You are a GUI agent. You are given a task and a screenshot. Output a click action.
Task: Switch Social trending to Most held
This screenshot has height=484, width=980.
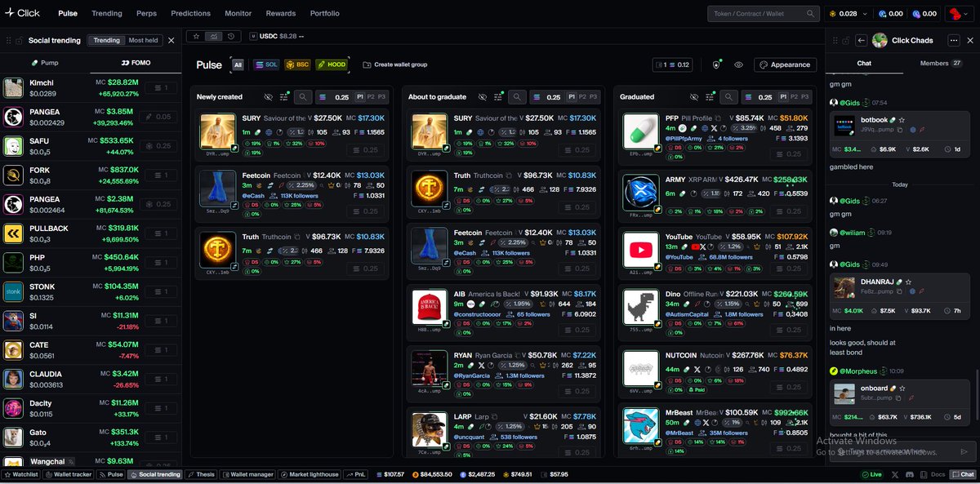143,40
